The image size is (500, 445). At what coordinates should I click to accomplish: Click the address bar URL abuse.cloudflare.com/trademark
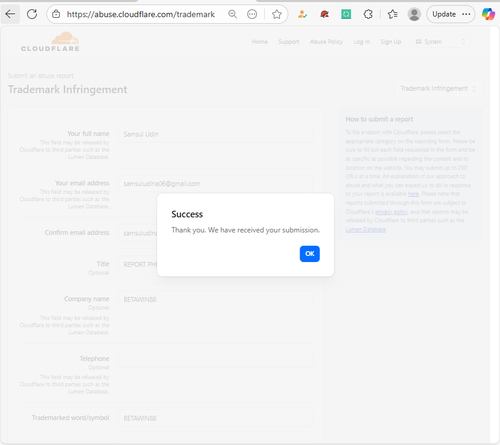point(141,14)
